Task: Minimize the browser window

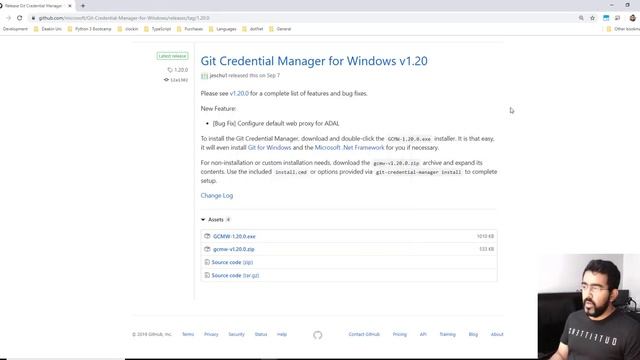Action: pyautogui.click(x=611, y=5)
